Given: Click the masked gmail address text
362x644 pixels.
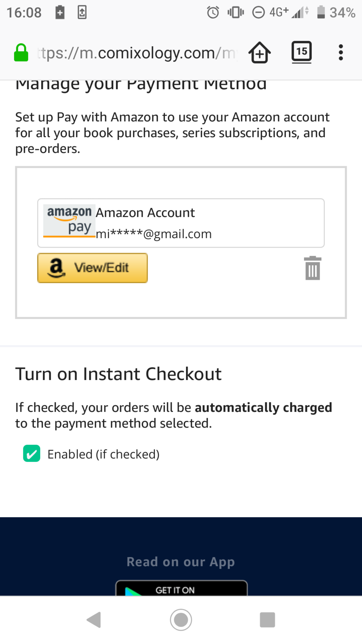Looking at the screenshot, I should pyautogui.click(x=154, y=234).
